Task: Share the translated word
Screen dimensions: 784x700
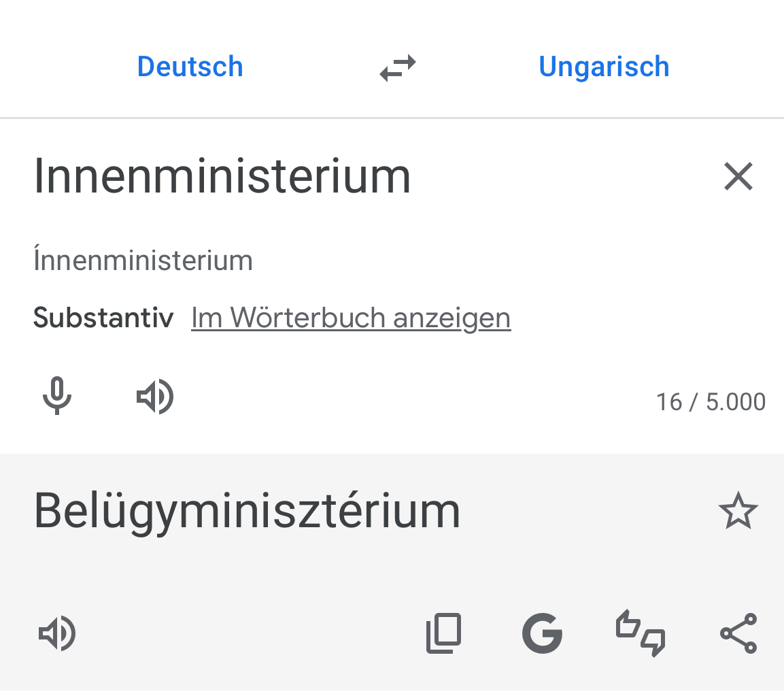Action: tap(738, 633)
